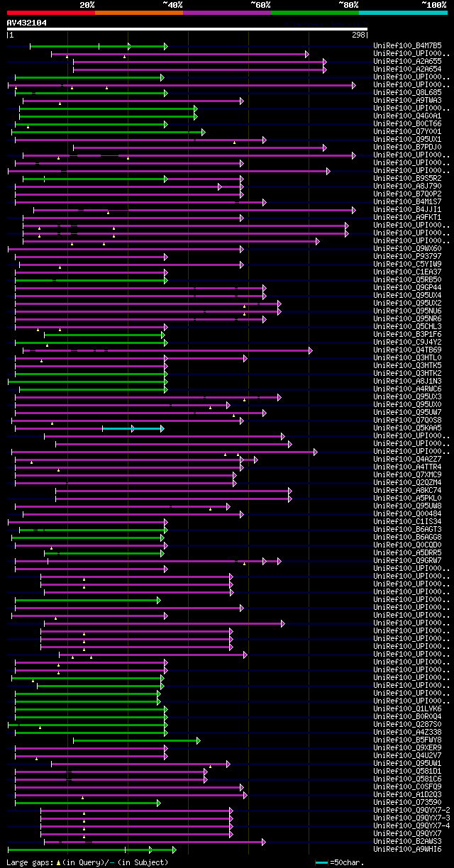Select the UniRef100_B6AGT3 label
The height and width of the screenshot is (868, 454).
tap(407, 530)
